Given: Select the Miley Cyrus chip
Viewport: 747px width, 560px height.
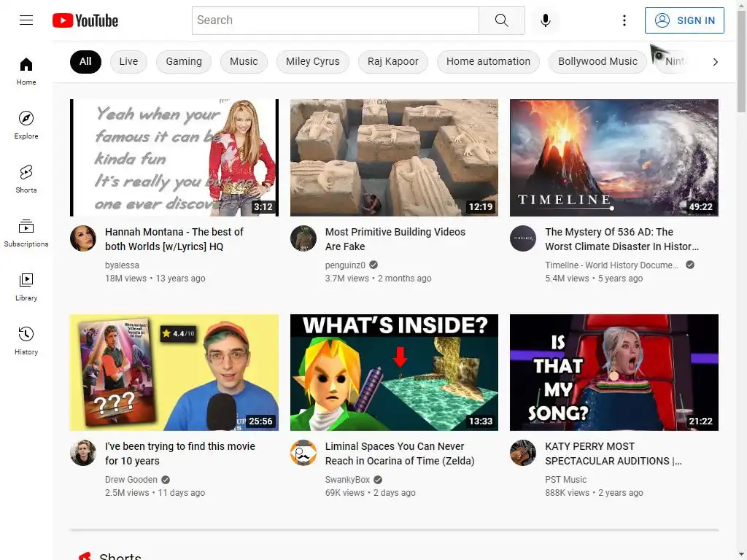Looking at the screenshot, I should (312, 62).
